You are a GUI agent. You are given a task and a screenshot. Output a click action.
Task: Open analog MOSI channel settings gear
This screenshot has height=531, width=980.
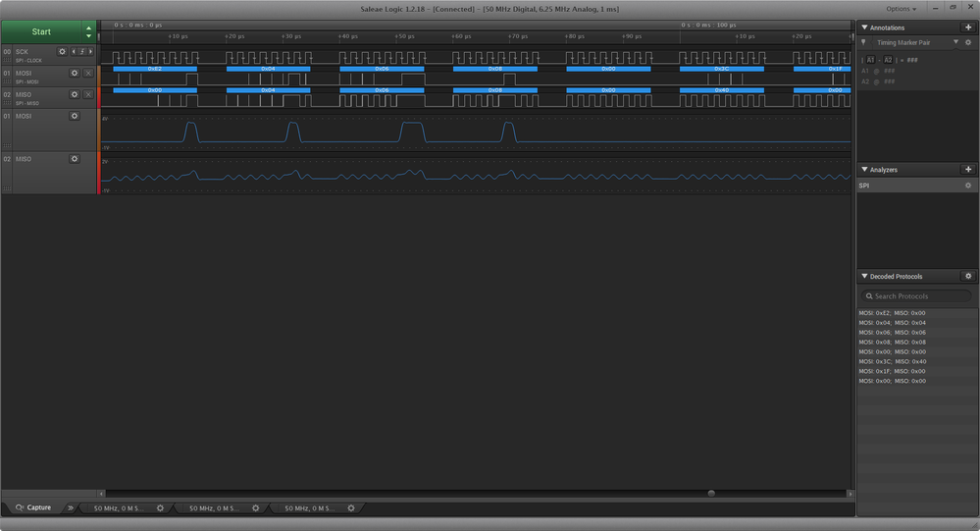point(75,117)
